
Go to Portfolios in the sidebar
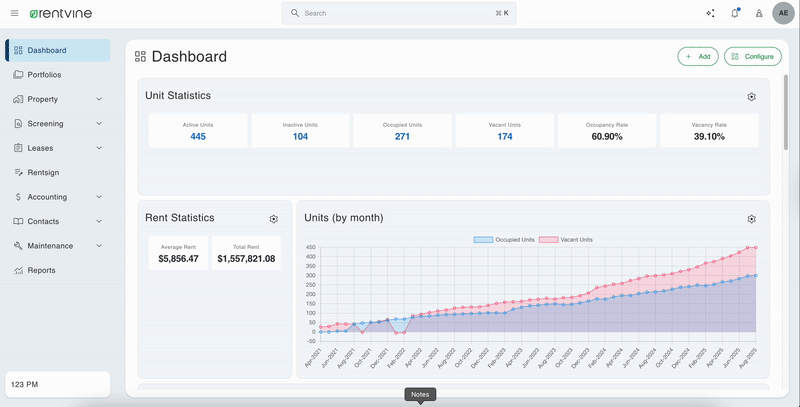tap(44, 75)
